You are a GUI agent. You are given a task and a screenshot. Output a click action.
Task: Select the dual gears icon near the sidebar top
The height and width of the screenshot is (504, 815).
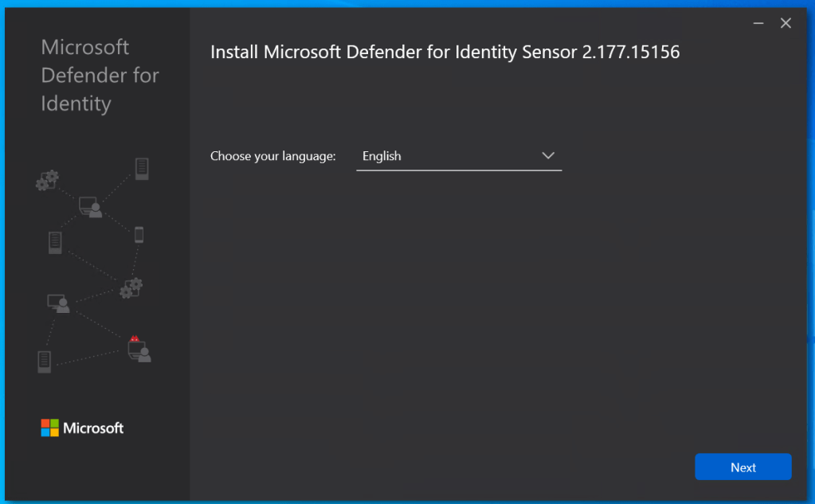pos(47,180)
